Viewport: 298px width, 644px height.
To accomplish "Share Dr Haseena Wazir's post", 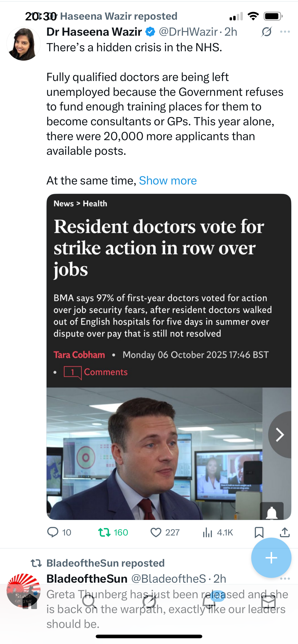I will pos(285,532).
